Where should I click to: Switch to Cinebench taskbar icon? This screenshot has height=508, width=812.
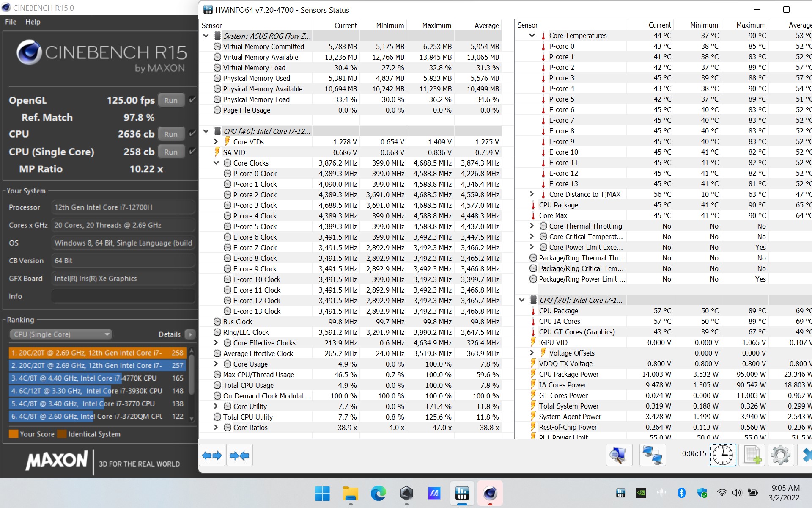coord(490,493)
